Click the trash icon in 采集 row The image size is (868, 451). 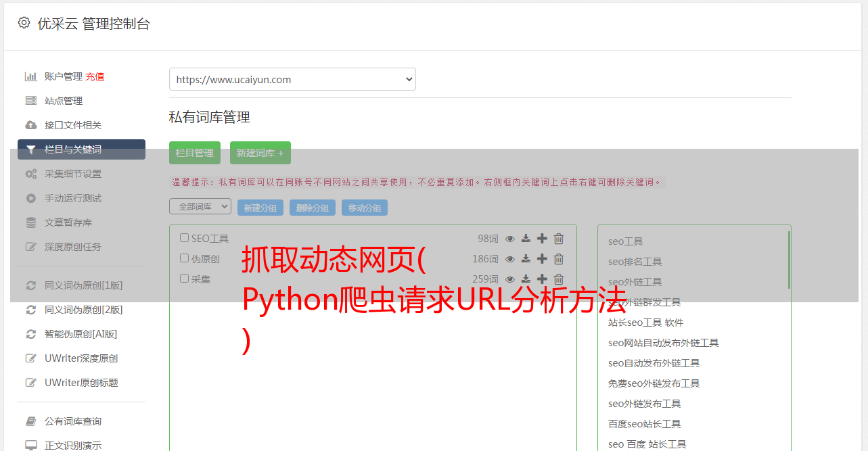[559, 279]
